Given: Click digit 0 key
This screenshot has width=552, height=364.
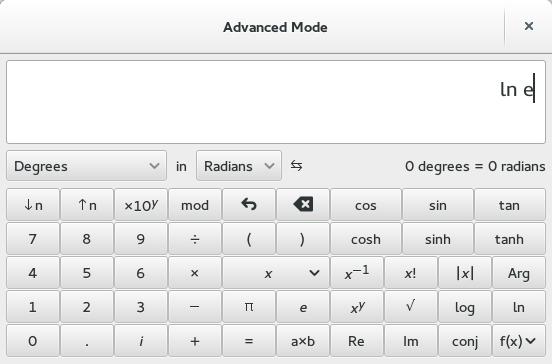Looking at the screenshot, I should coord(33,341).
